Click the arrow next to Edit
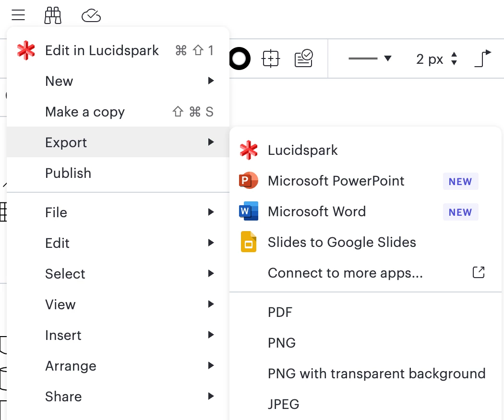Screen dimensions: 504x420 tap(211, 243)
